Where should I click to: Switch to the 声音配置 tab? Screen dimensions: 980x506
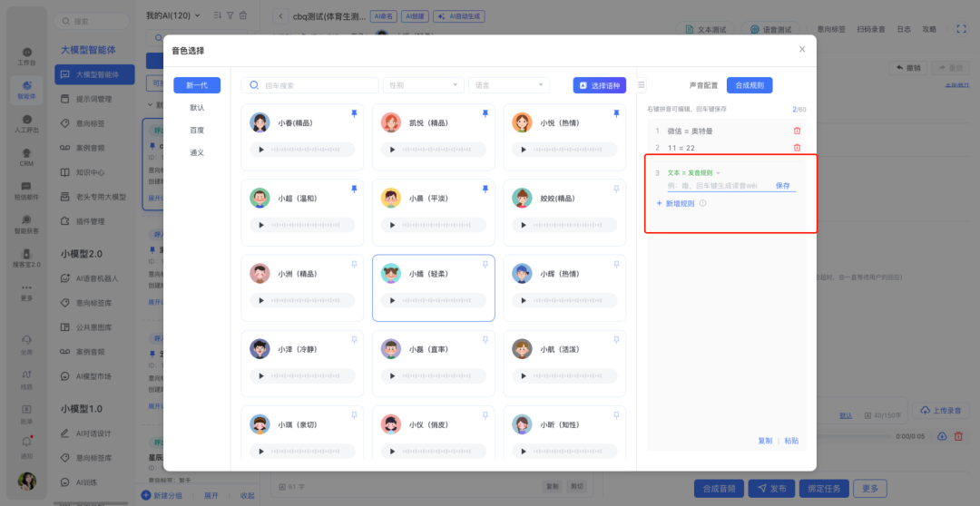(703, 85)
